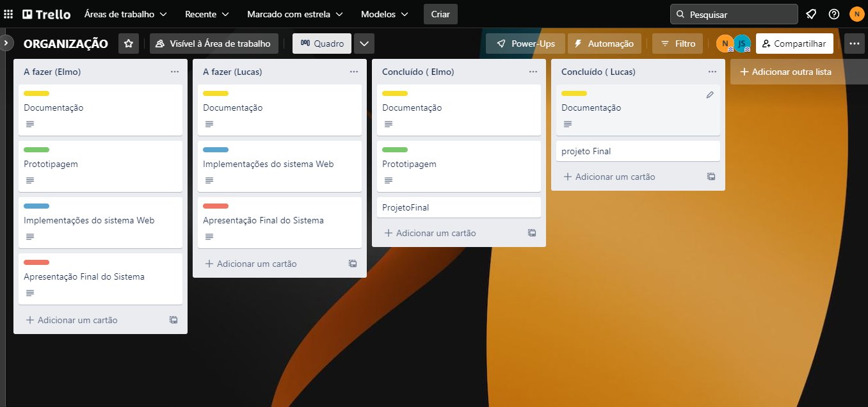Change board visibility via Visível à Área de trabalho
The width and height of the screenshot is (868, 407).
[214, 43]
